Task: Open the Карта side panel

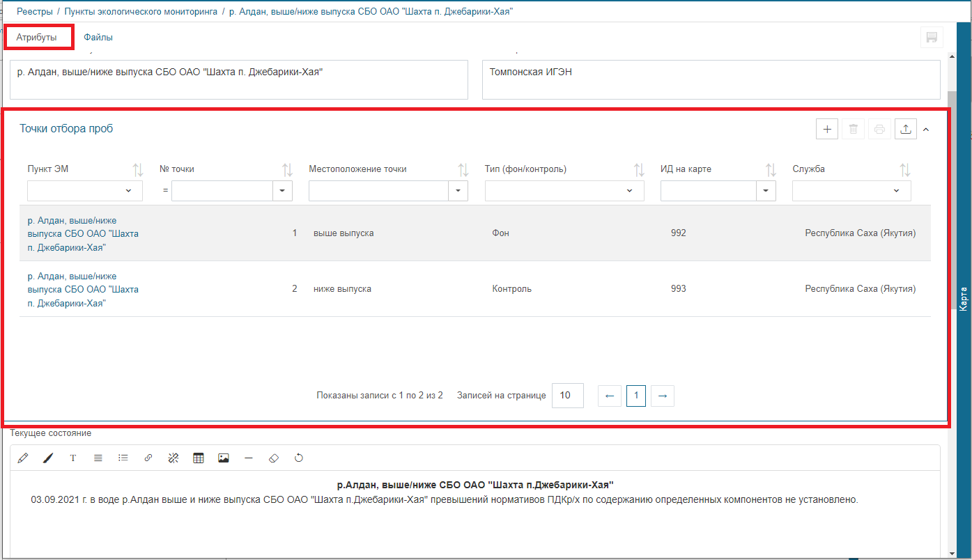Action: click(964, 298)
